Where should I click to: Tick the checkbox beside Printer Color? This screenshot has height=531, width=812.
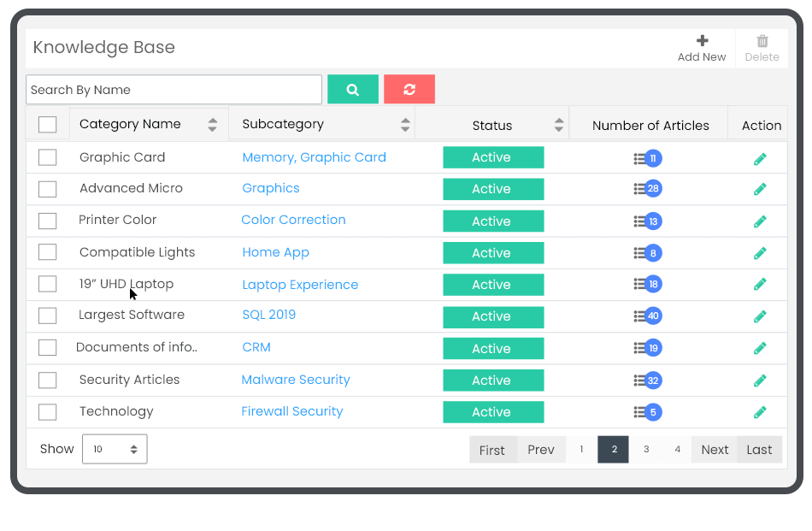pos(47,221)
